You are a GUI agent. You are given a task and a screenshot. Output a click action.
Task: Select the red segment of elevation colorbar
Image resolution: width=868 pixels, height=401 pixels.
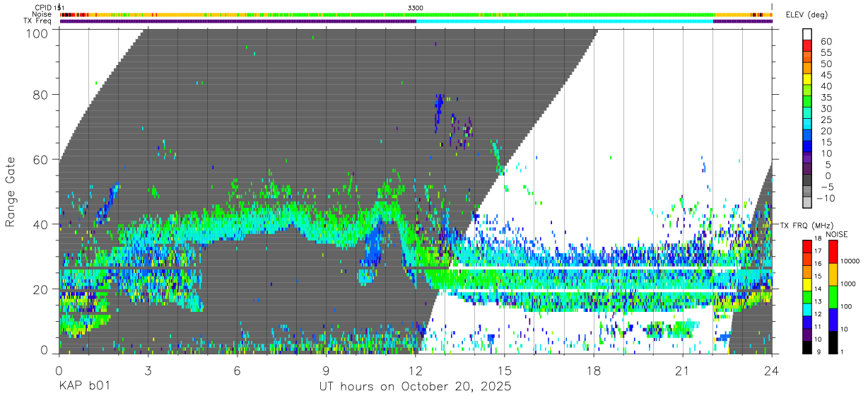808,47
